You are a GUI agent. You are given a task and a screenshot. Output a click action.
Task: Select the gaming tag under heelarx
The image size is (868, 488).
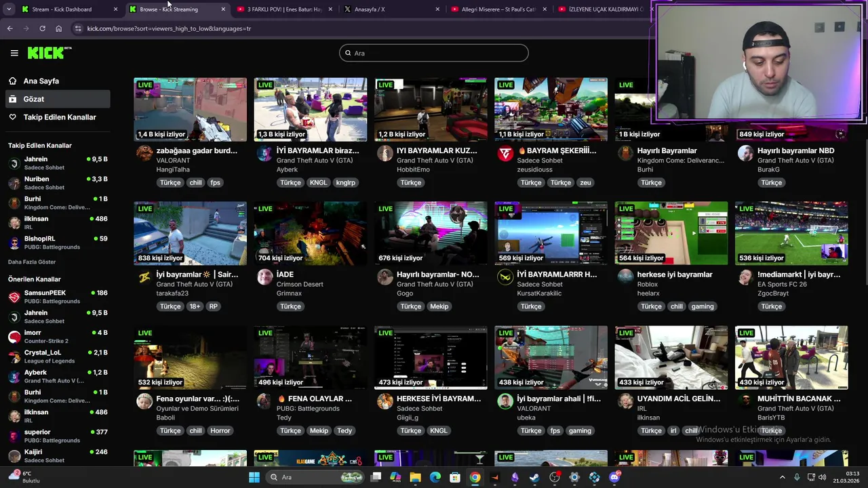click(x=703, y=306)
